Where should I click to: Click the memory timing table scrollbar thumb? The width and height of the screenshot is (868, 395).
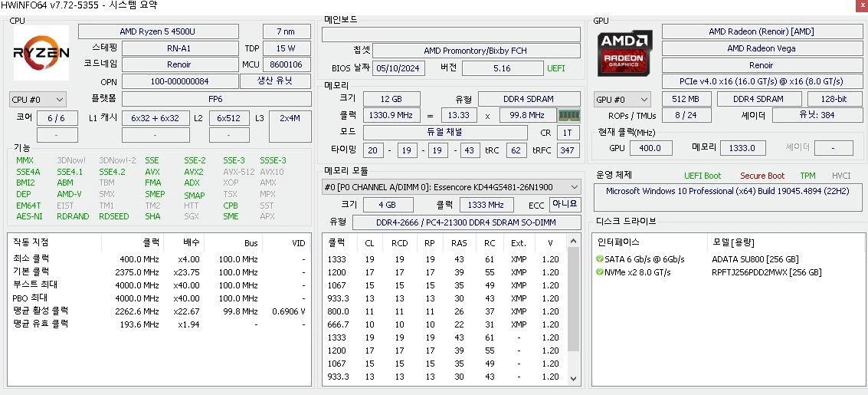coord(574,300)
